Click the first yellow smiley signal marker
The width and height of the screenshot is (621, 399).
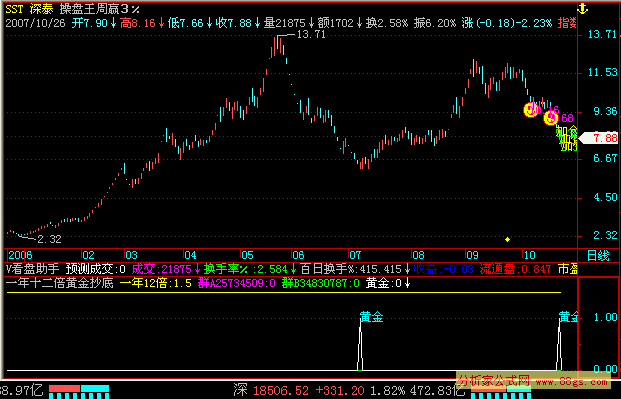click(x=531, y=110)
